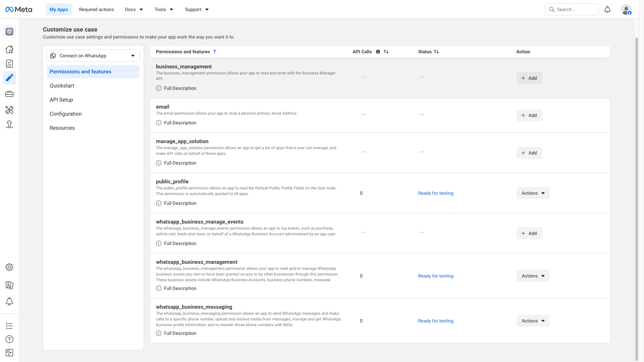
Task: Click the page vertical scrollbar
Action: (637, 199)
